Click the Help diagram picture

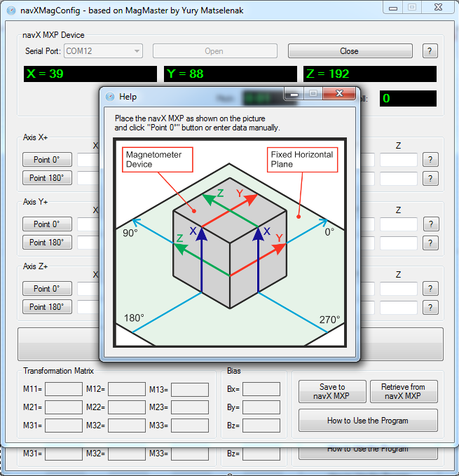tap(230, 243)
